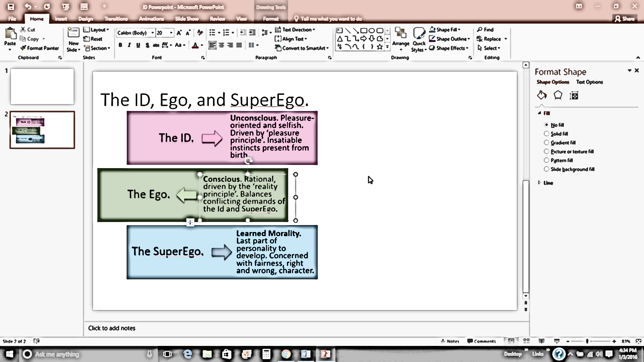Open the Calculator from the taskbar
644x362 pixels.
click(x=266, y=354)
